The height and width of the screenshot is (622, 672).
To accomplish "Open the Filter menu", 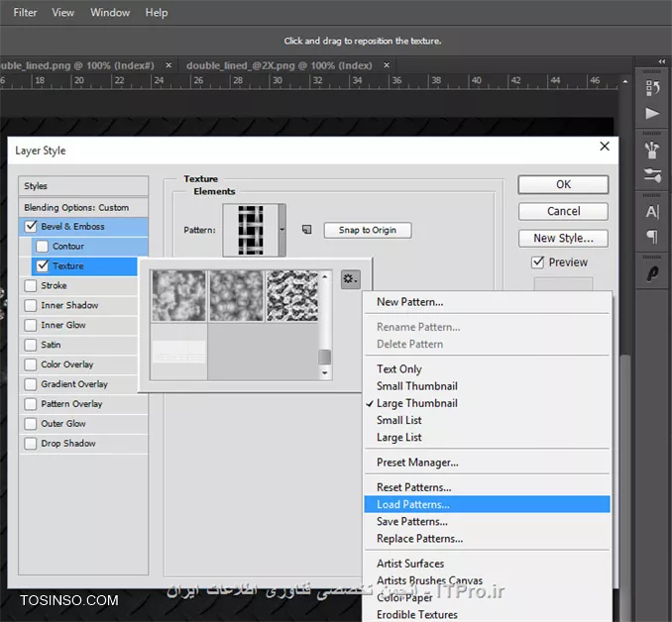I will pyautogui.click(x=26, y=13).
